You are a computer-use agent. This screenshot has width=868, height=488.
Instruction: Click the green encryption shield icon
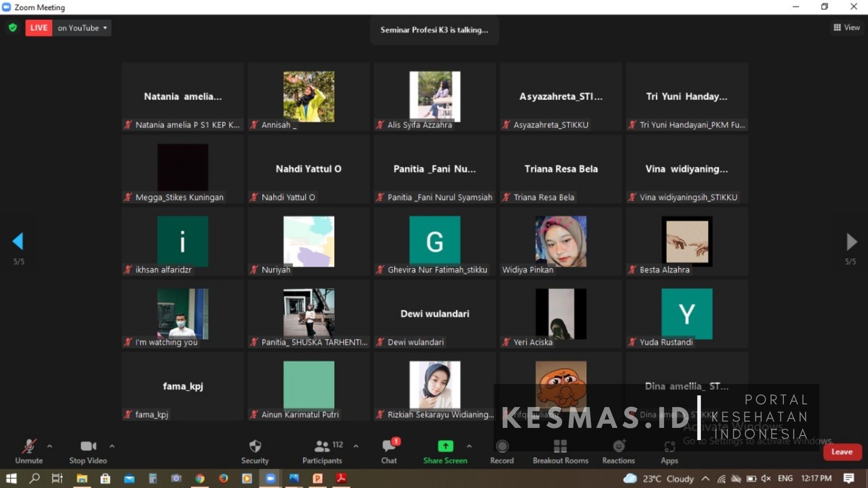[x=13, y=28]
